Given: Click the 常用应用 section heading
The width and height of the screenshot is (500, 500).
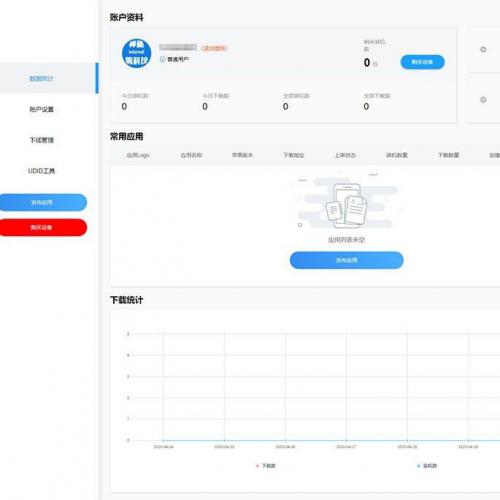Looking at the screenshot, I should pos(127,136).
